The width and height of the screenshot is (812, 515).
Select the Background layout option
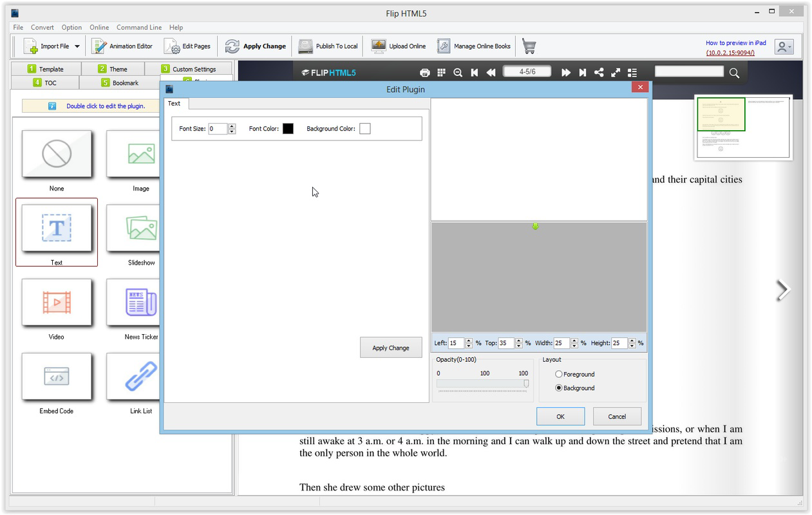click(575, 388)
